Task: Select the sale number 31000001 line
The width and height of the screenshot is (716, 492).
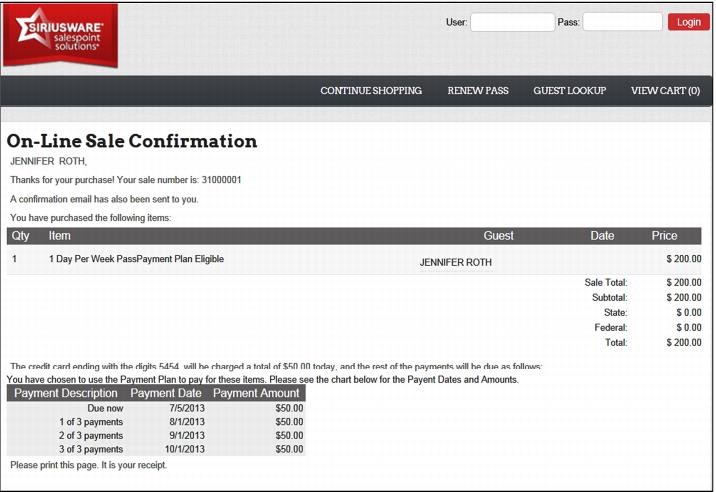Action: click(126, 180)
